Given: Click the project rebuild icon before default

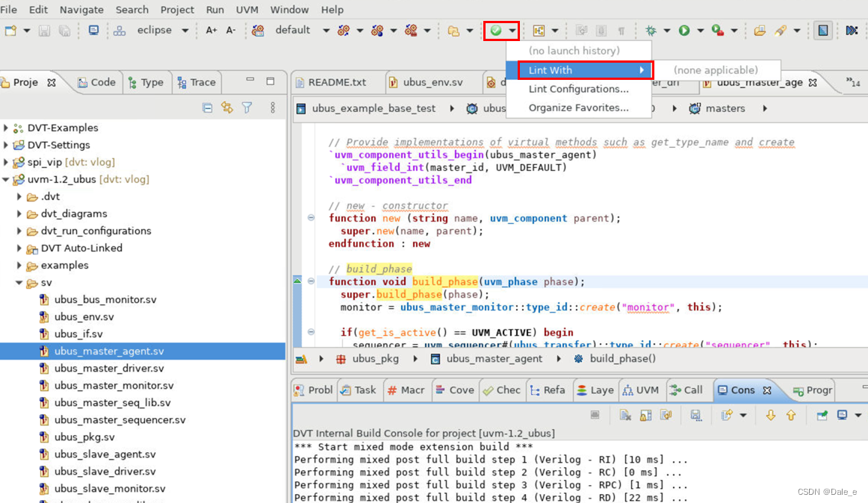Looking at the screenshot, I should point(258,31).
